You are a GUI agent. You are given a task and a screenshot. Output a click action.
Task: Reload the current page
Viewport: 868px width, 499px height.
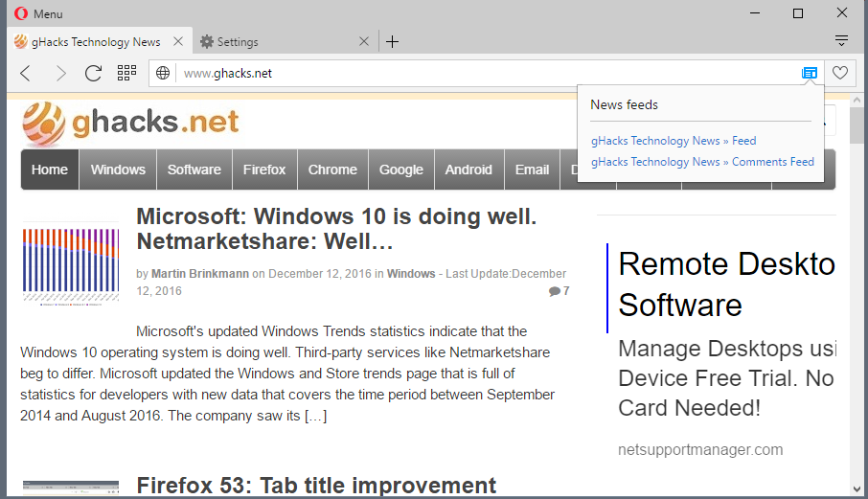click(93, 73)
